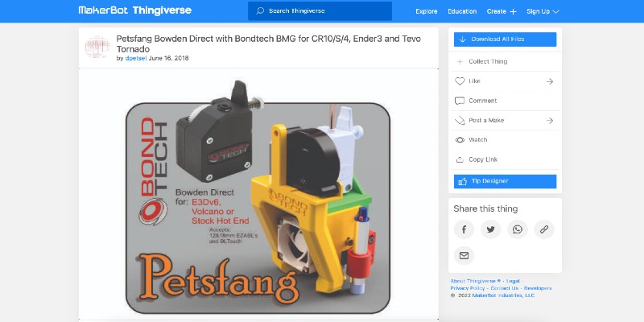Open the Education menu item

(x=462, y=11)
